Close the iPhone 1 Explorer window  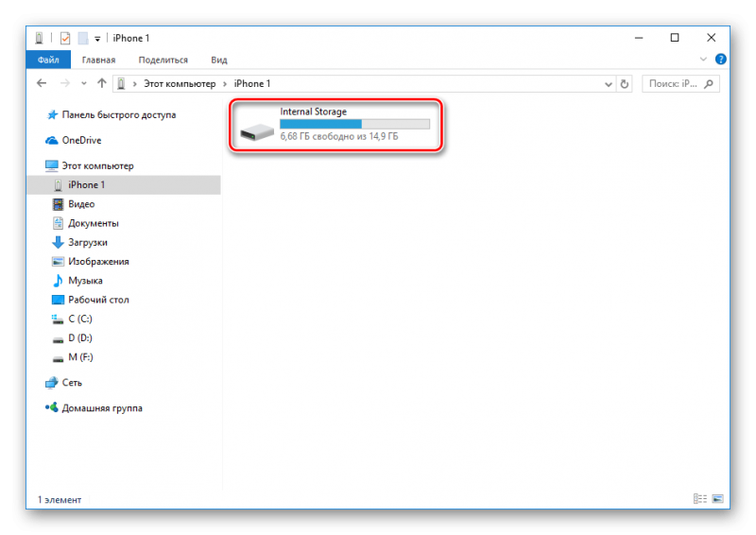712,38
